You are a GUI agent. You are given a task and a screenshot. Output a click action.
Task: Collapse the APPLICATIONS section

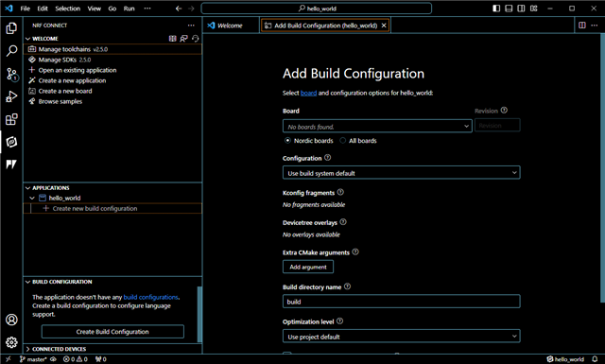[27, 188]
